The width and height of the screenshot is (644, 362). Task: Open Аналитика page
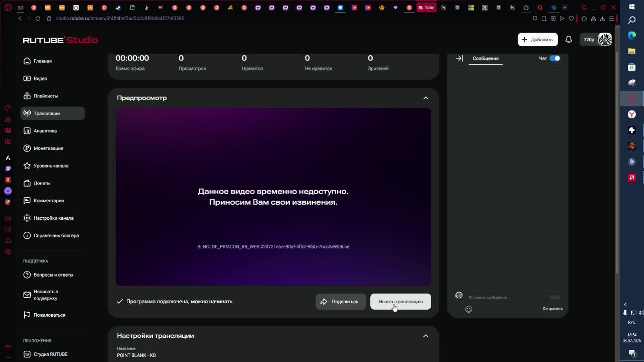(52, 131)
